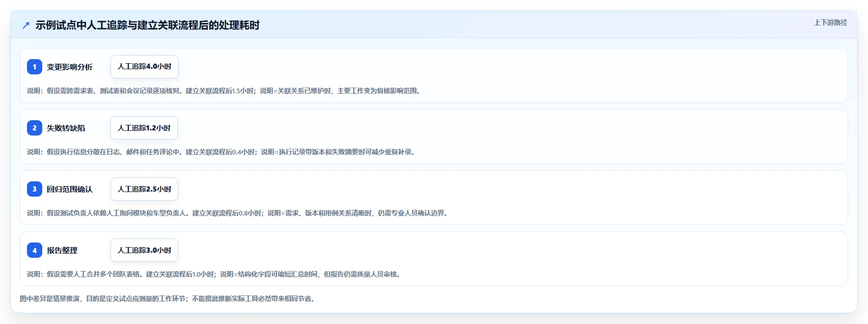
Task: Select the number 1 badge for 变更影响分析
Action: pyautogui.click(x=35, y=67)
